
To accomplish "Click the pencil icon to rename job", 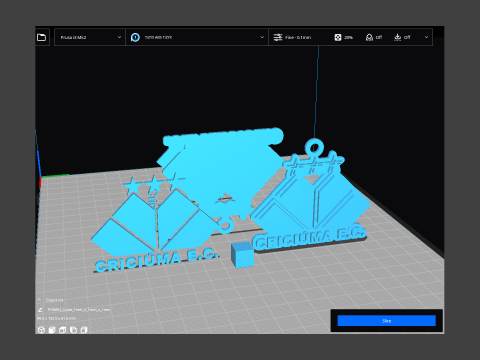I will (40, 310).
